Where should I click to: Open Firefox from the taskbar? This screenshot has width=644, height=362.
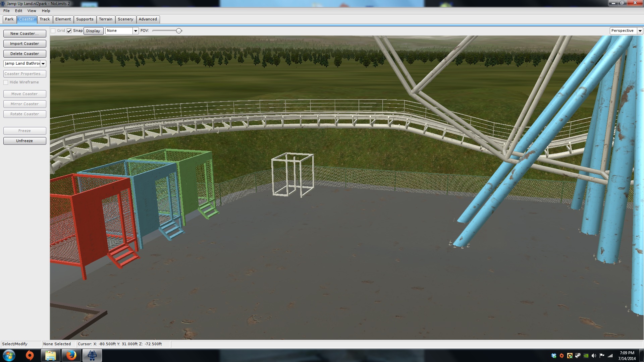pos(71,355)
